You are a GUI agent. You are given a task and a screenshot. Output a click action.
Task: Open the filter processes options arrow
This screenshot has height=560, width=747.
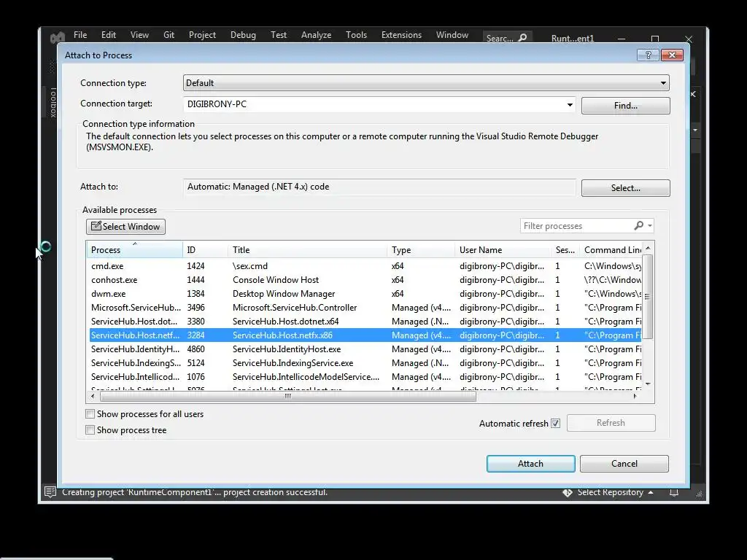(650, 226)
